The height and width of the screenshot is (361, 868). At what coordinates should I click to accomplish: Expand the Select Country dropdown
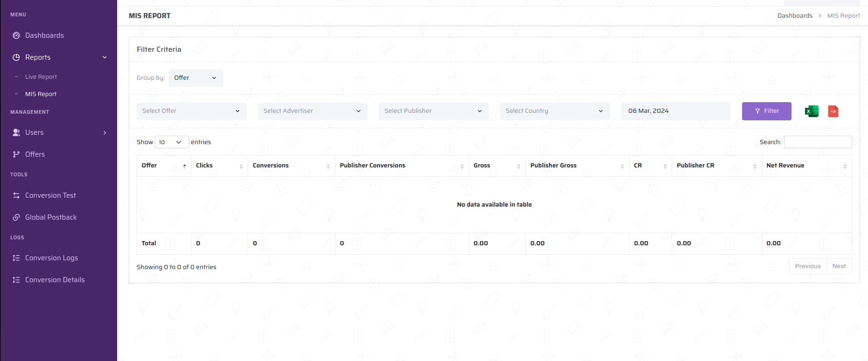[554, 111]
